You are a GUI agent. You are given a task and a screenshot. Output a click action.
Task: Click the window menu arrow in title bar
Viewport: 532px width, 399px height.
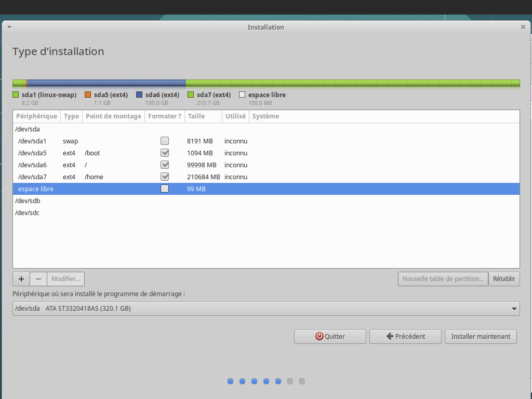point(9,27)
